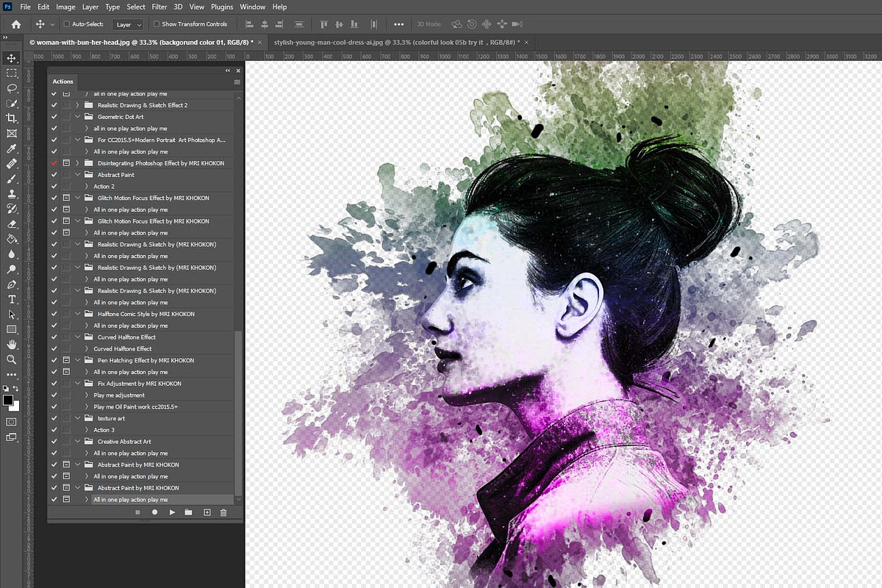Screen dimensions: 882x588
Task: Select the Eyedropper tool
Action: [12, 148]
